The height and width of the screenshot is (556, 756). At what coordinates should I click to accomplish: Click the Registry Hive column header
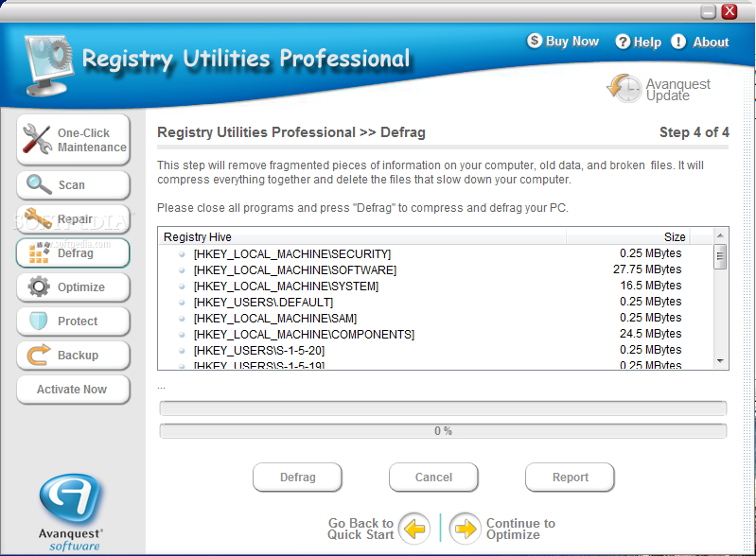pyautogui.click(x=362, y=236)
